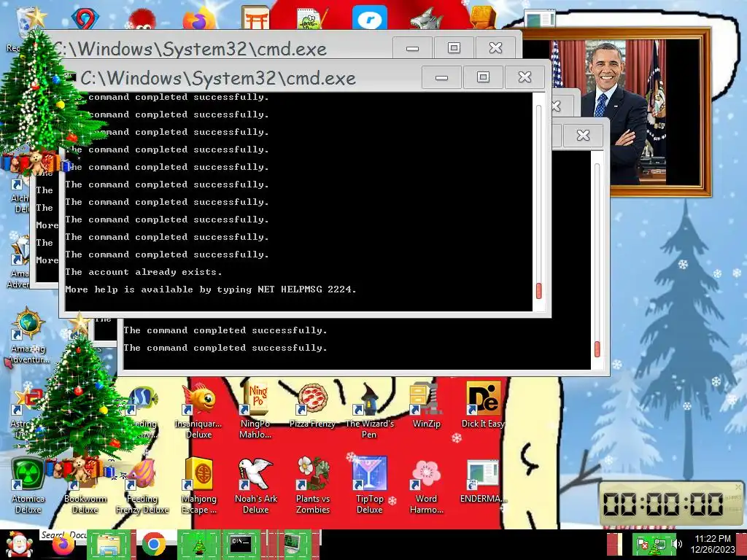Open Atomica Deluxe shortcut
The width and height of the screenshot is (747, 560).
(x=28, y=485)
